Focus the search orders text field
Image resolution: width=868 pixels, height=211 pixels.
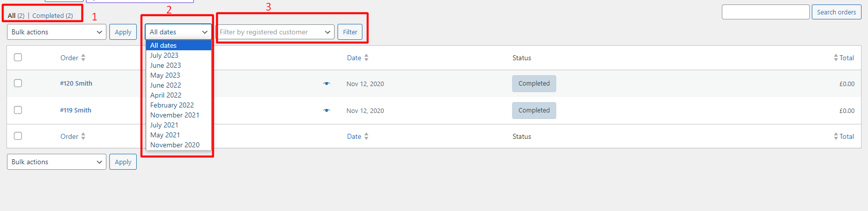766,12
